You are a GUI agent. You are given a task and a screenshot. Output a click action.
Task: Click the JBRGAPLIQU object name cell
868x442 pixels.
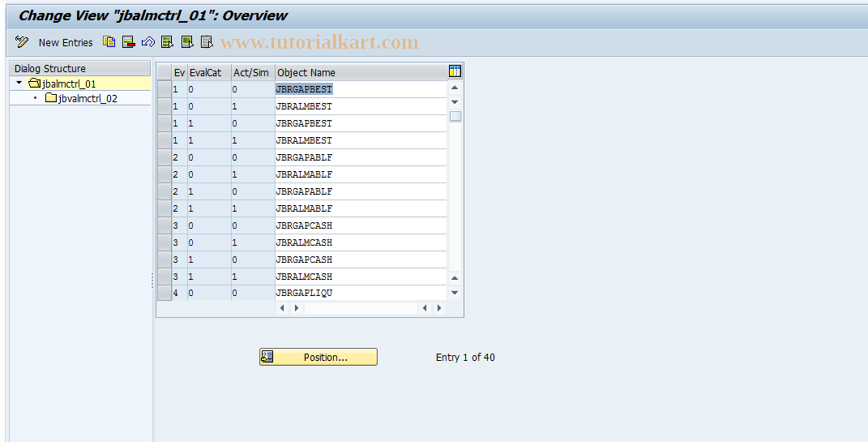click(361, 293)
